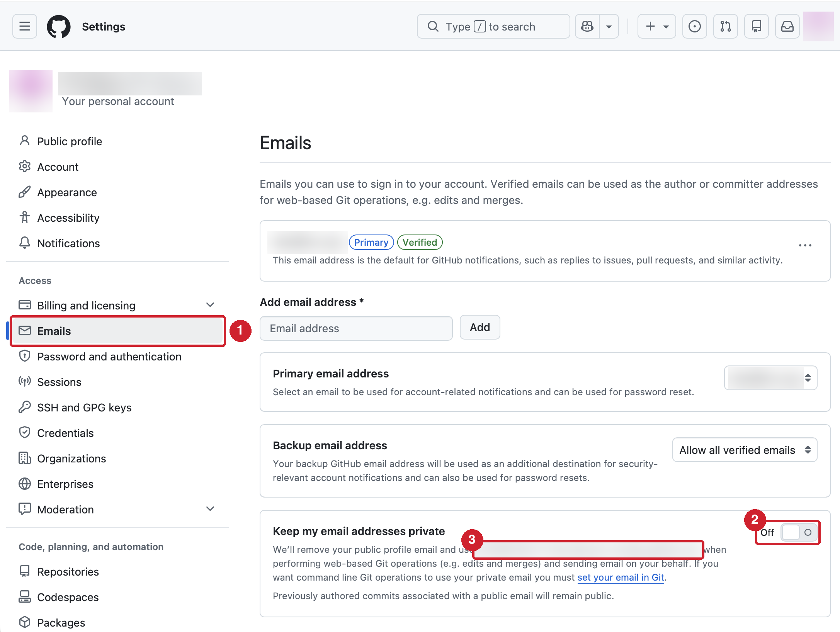The width and height of the screenshot is (840, 632).
Task: Click the globe icon for Enterprises
Action: [x=25, y=483]
